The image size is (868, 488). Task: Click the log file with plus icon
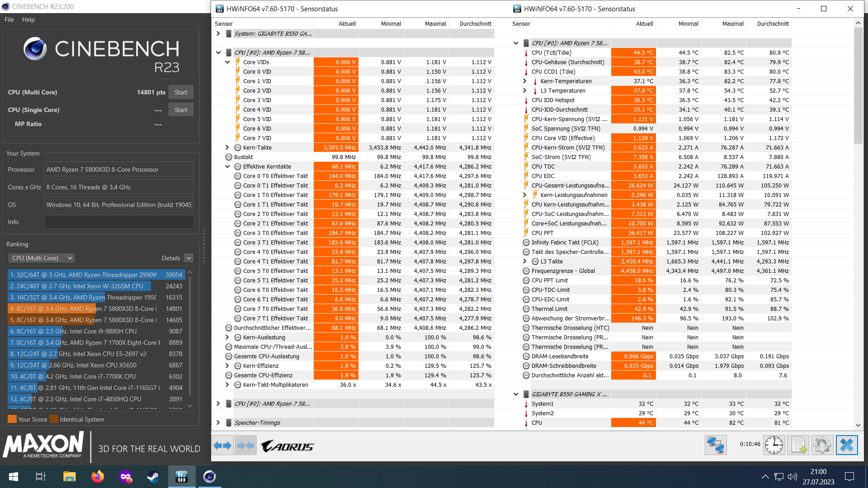pyautogui.click(x=798, y=445)
